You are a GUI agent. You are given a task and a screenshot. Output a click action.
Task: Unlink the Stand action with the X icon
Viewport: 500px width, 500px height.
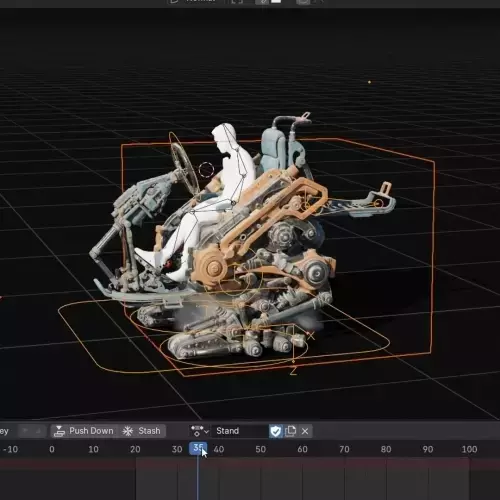click(305, 431)
